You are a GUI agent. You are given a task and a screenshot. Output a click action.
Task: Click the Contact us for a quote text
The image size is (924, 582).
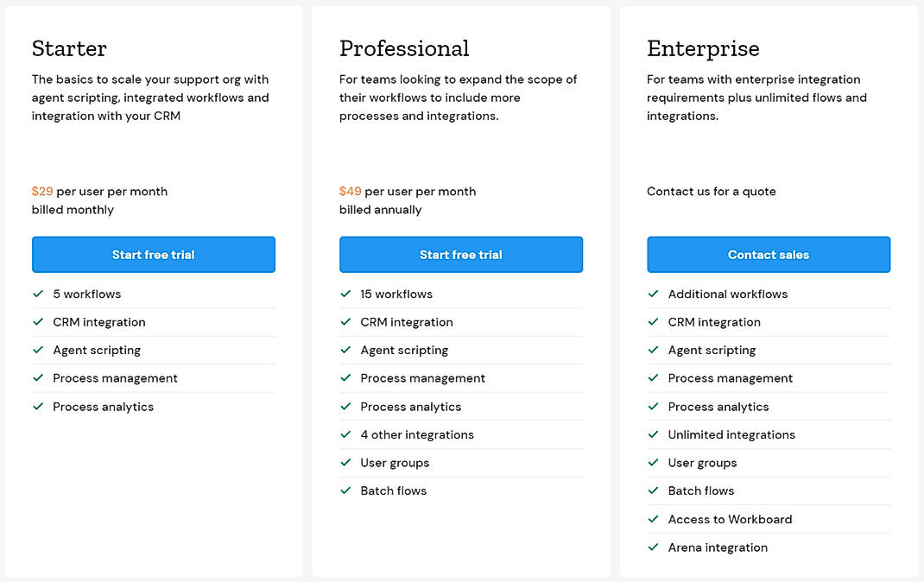click(711, 191)
